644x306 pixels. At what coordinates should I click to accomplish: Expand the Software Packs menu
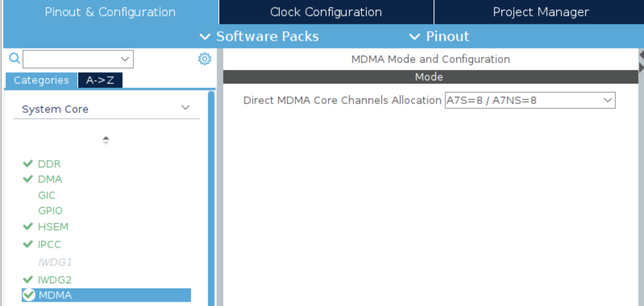(x=260, y=36)
